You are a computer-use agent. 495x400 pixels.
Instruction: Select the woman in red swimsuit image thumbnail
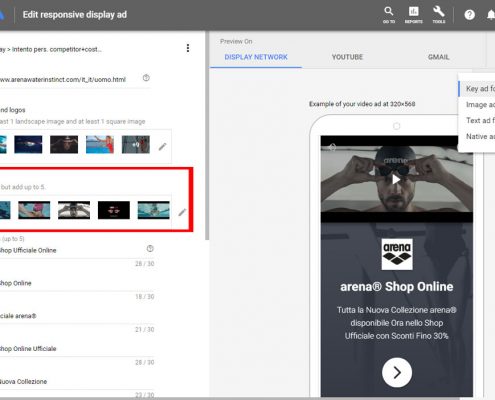coord(100,144)
